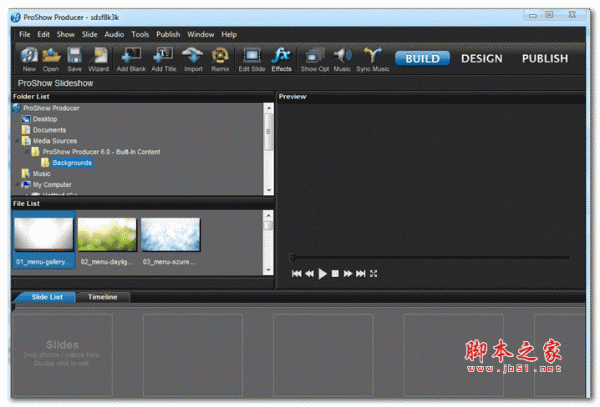Open the Publish menu
Image resolution: width=600 pixels, height=407 pixels.
point(168,34)
